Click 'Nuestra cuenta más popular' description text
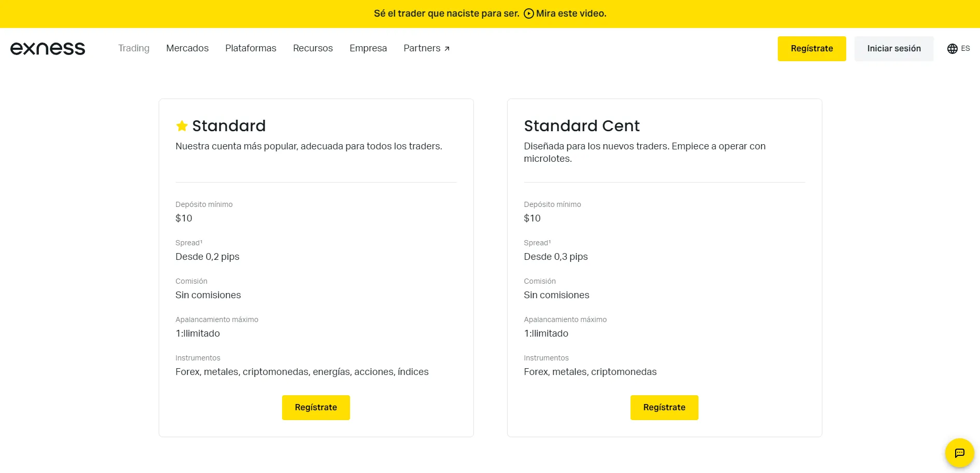Image resolution: width=980 pixels, height=473 pixels. pos(309,146)
